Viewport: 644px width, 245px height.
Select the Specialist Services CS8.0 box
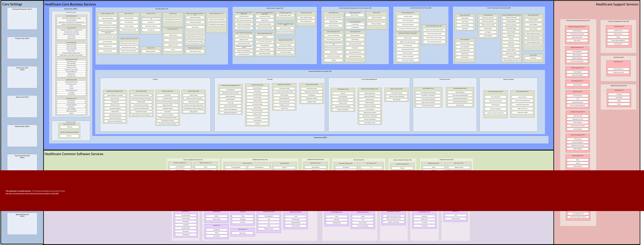coord(22,223)
